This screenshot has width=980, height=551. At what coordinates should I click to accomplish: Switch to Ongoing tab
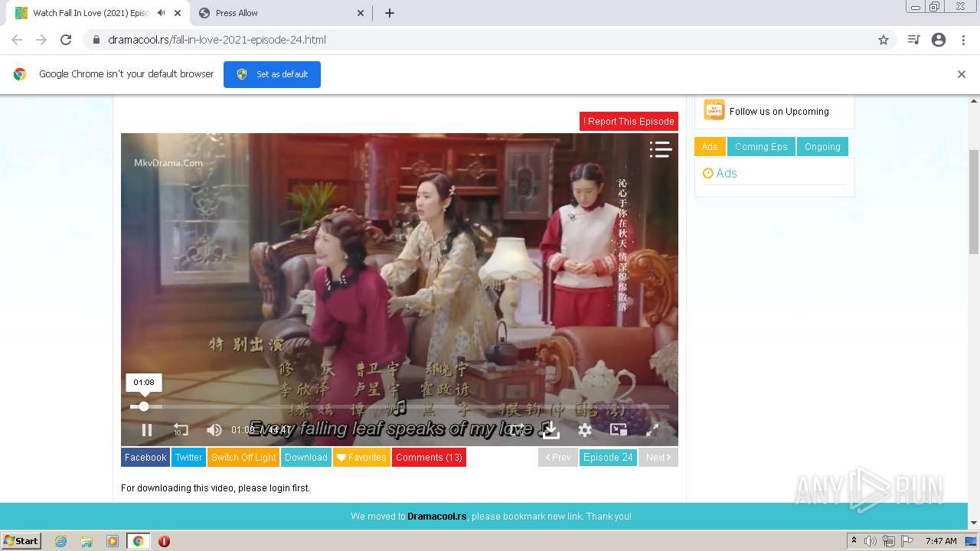click(822, 147)
